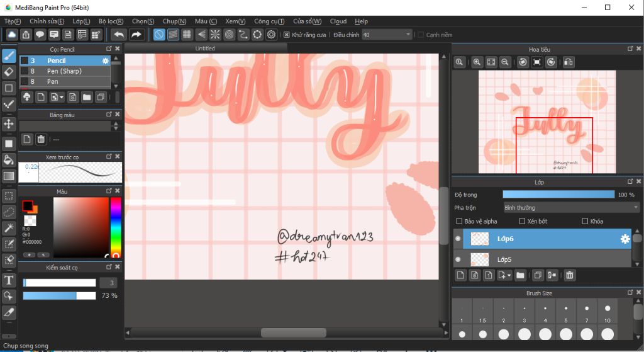Enable crisscross grid snap
This screenshot has height=352, width=644.
click(x=187, y=35)
